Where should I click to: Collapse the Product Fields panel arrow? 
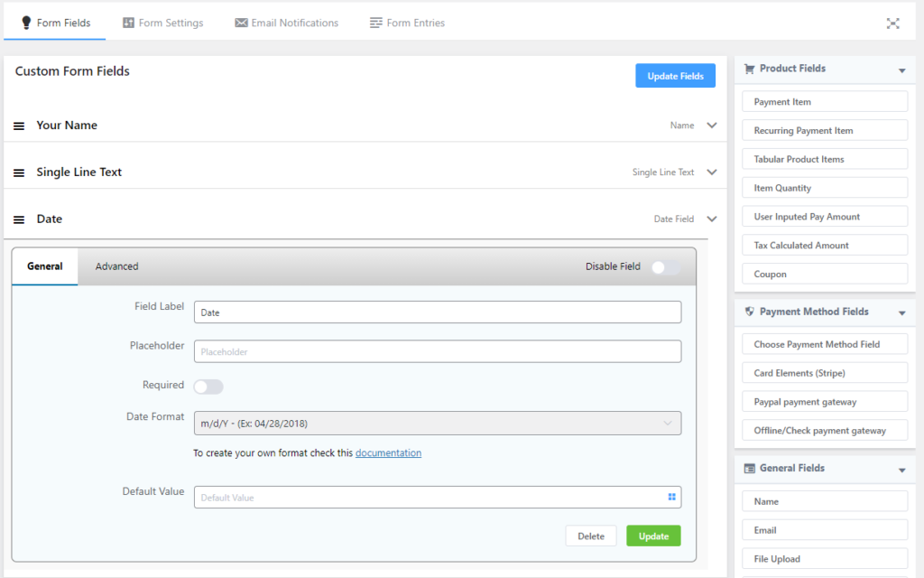(x=901, y=70)
